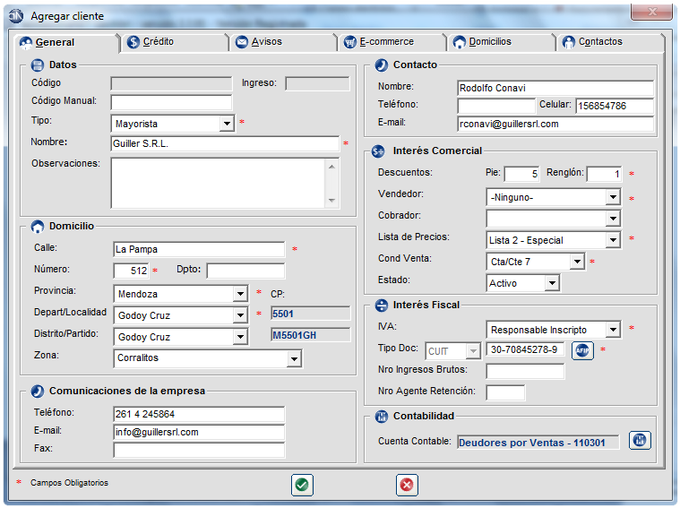Switch to the General tab
The height and width of the screenshot is (508, 680).
pos(66,43)
